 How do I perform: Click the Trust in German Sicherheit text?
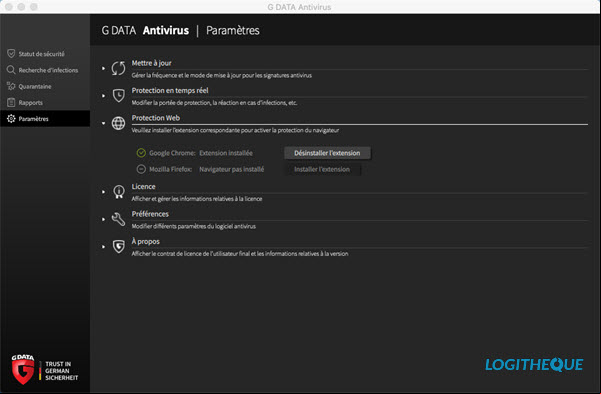pos(61,371)
